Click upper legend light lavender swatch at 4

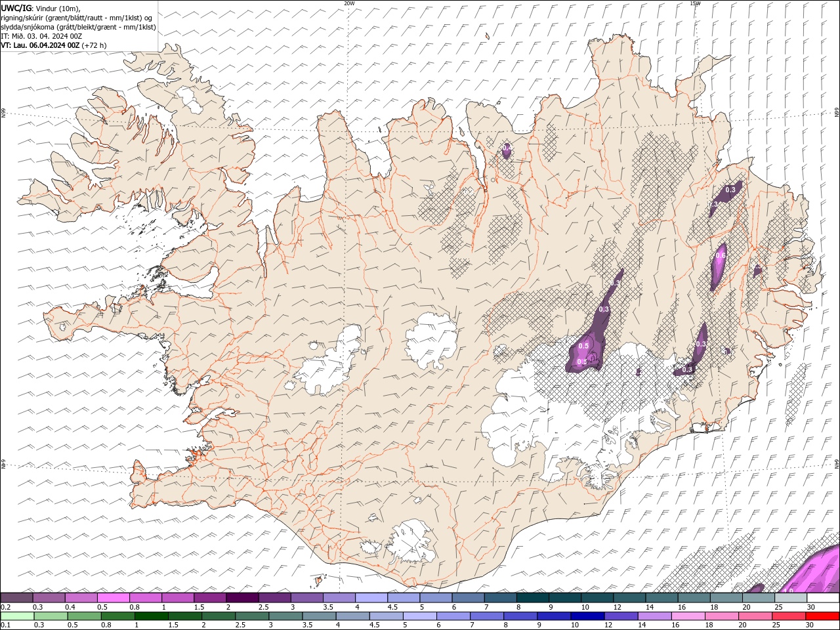tap(371, 598)
